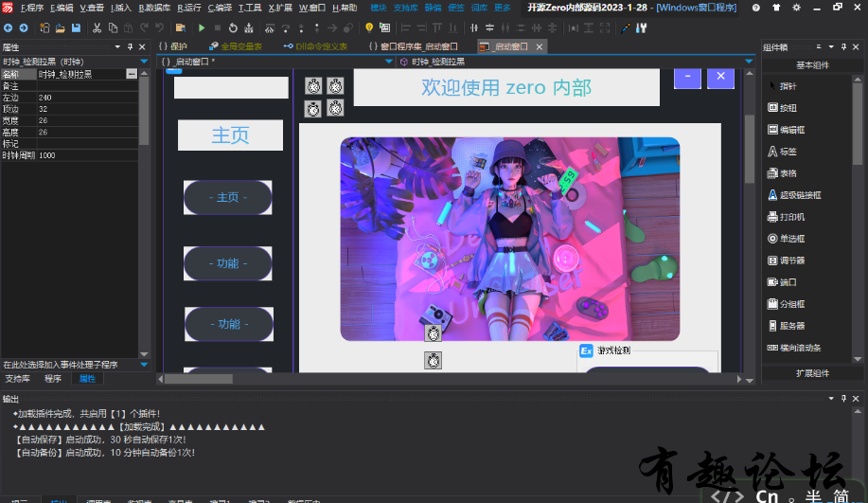Click the Cut scissors icon
This screenshot has width=868, height=503.
coord(97,27)
